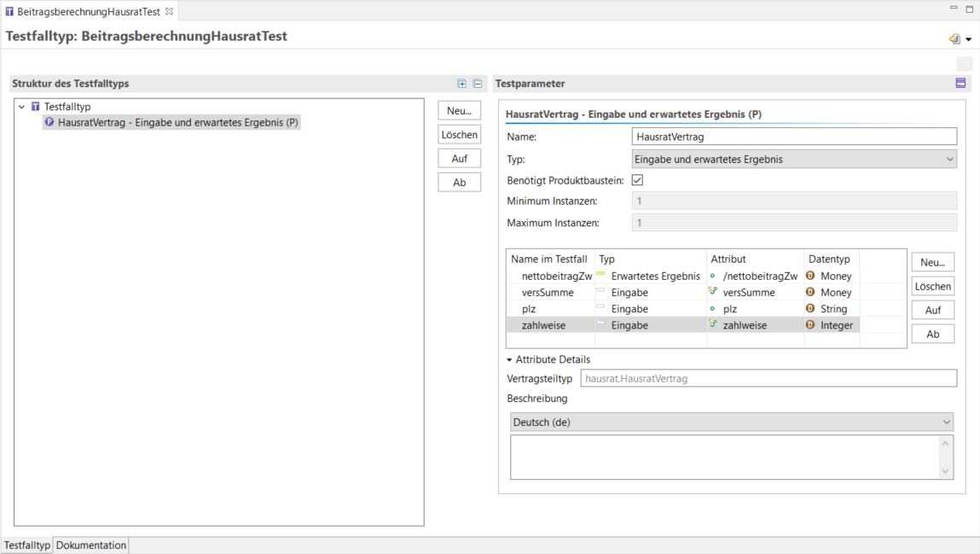
Task: Open the Typ dropdown
Action: [x=794, y=159]
